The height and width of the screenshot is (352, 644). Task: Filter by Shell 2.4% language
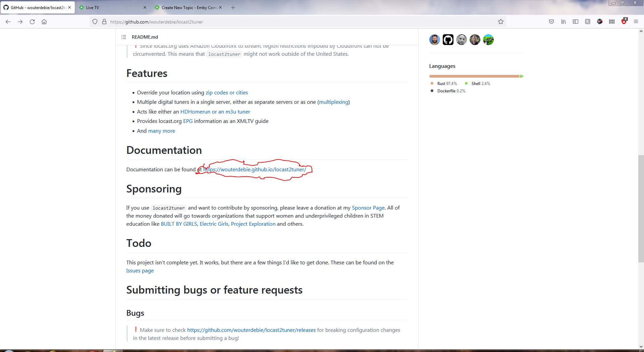pos(477,84)
